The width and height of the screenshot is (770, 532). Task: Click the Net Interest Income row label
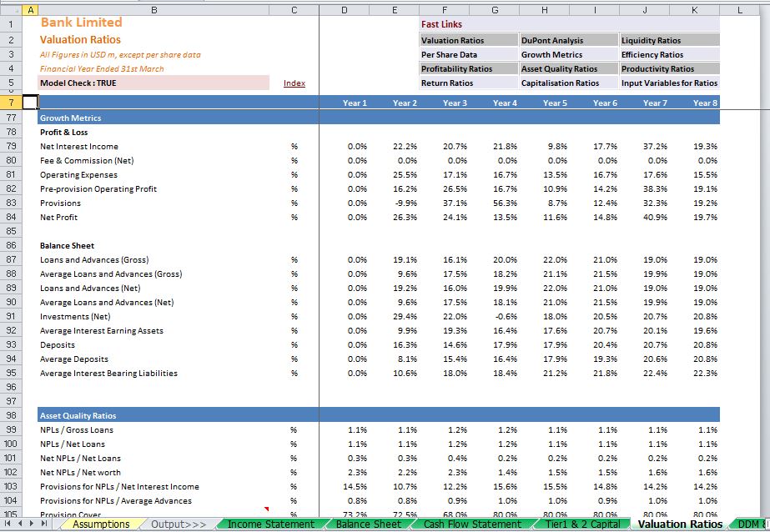[79, 146]
